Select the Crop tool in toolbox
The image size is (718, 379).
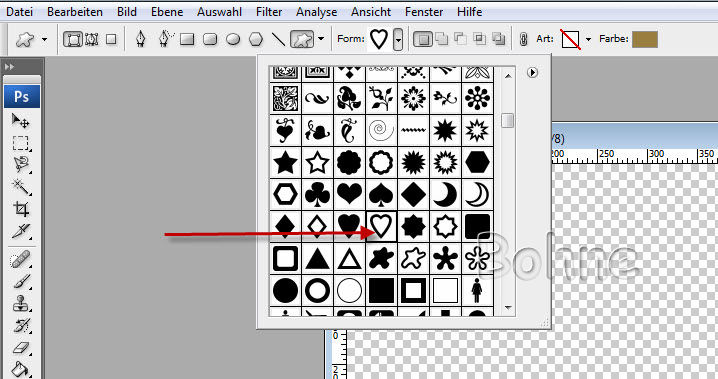coord(21,209)
